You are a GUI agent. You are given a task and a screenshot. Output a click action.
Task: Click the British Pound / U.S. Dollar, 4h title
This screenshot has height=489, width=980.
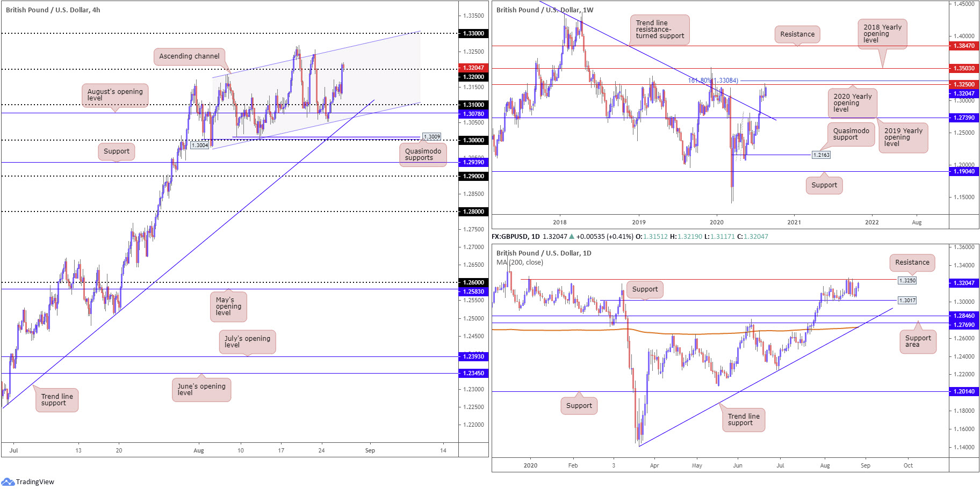pos(53,10)
